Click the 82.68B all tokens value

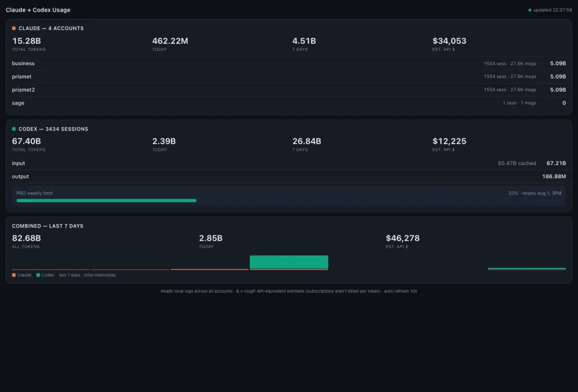pyautogui.click(x=27, y=238)
